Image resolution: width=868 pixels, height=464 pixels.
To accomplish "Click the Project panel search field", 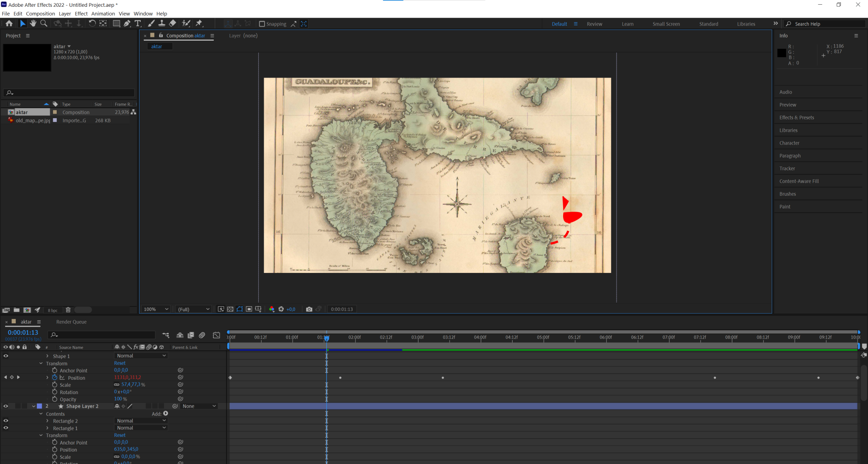I will tap(69, 93).
